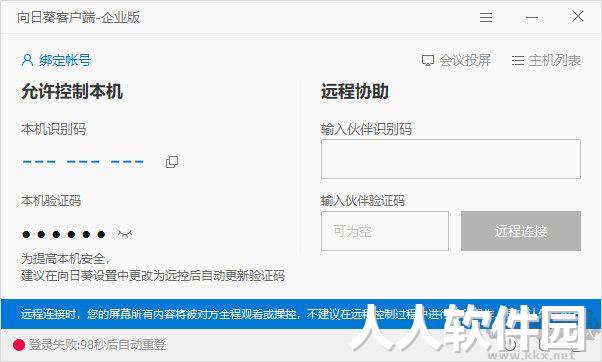Click the 输入伙伴识别码 input field
Screen dimensions: 602x362
pyautogui.click(x=451, y=159)
